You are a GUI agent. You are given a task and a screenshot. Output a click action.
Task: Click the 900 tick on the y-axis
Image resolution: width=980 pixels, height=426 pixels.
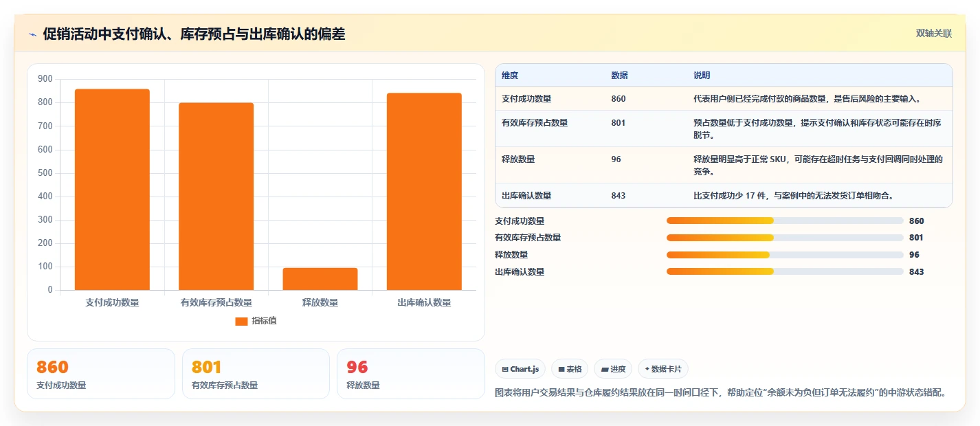pyautogui.click(x=45, y=79)
